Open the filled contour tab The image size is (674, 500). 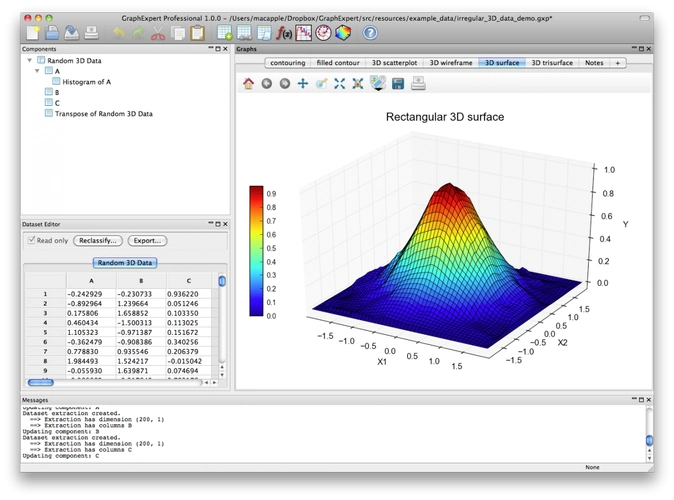click(x=337, y=62)
